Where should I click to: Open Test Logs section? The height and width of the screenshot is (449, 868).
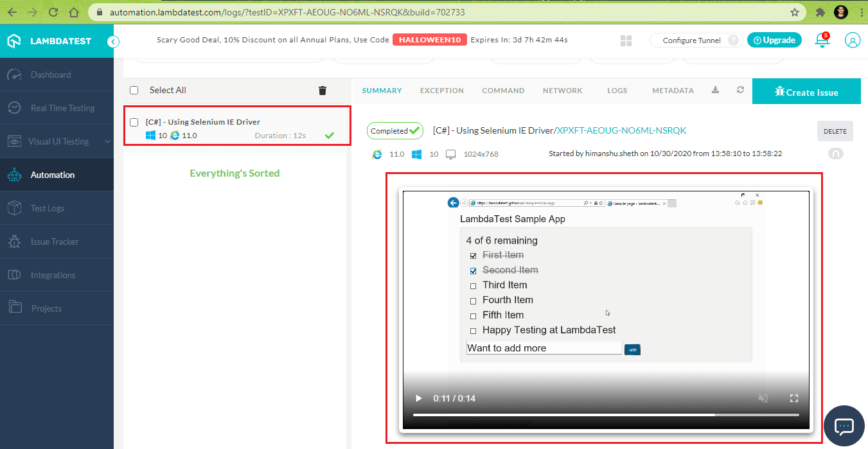pos(57,208)
